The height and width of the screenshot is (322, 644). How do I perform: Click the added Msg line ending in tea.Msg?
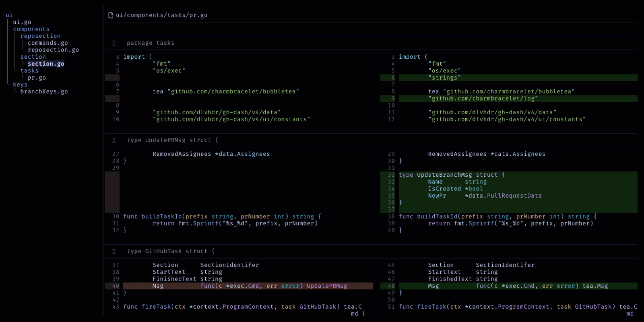point(509,286)
